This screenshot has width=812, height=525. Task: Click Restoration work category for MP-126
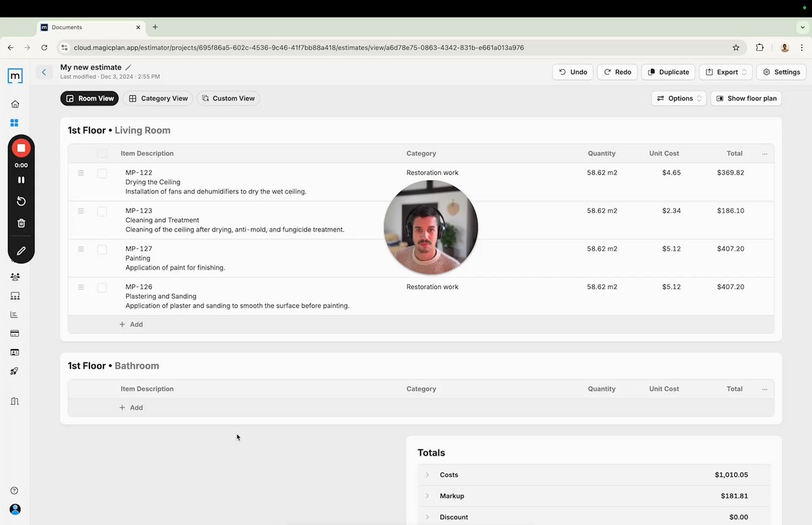point(433,287)
